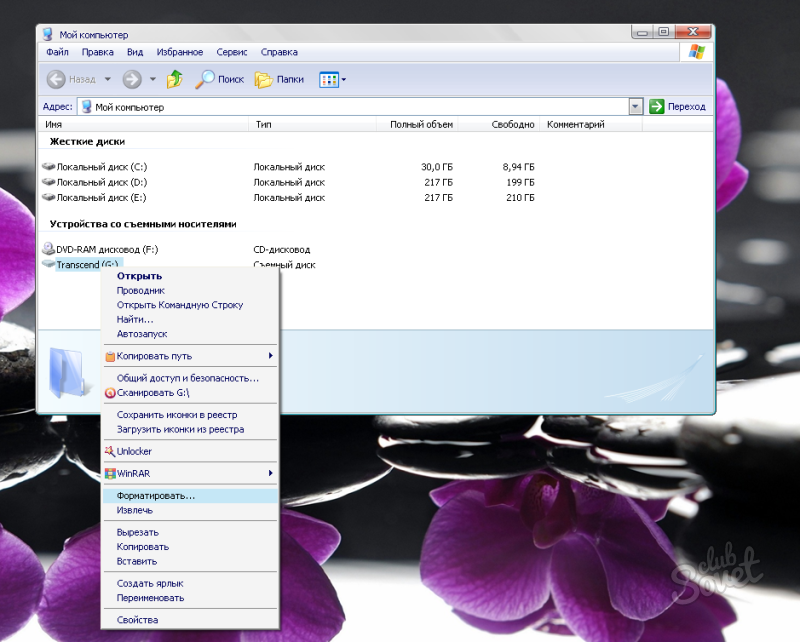Sort by the Свободно column header
The height and width of the screenshot is (642, 800).
(514, 125)
